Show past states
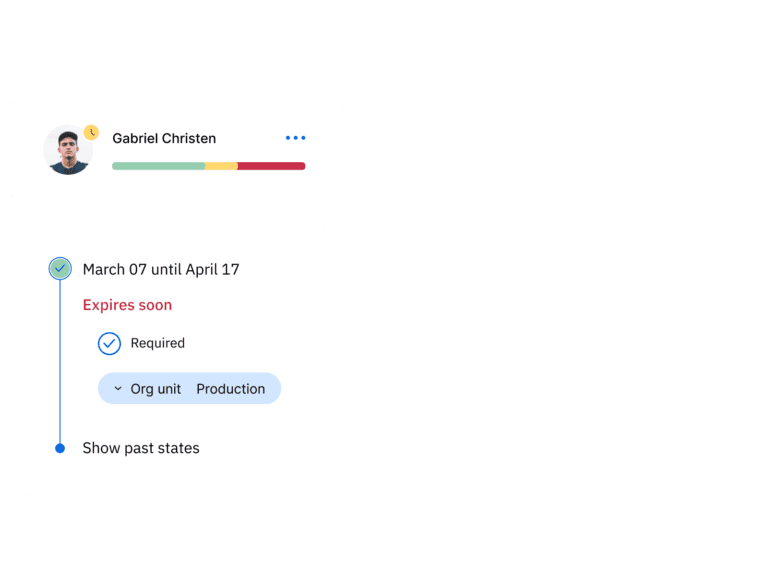 tap(141, 448)
